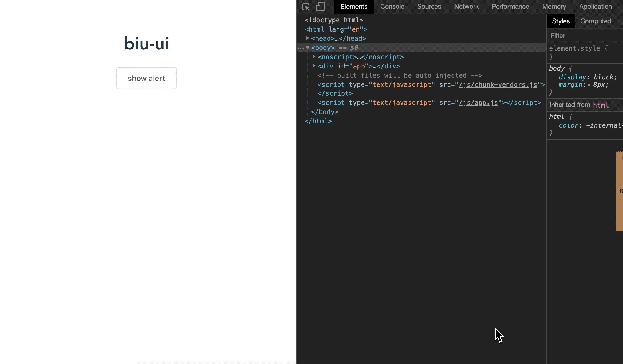623x364 pixels.
Task: Open the /js/chunk-vendors.js script link
Action: tap(498, 85)
